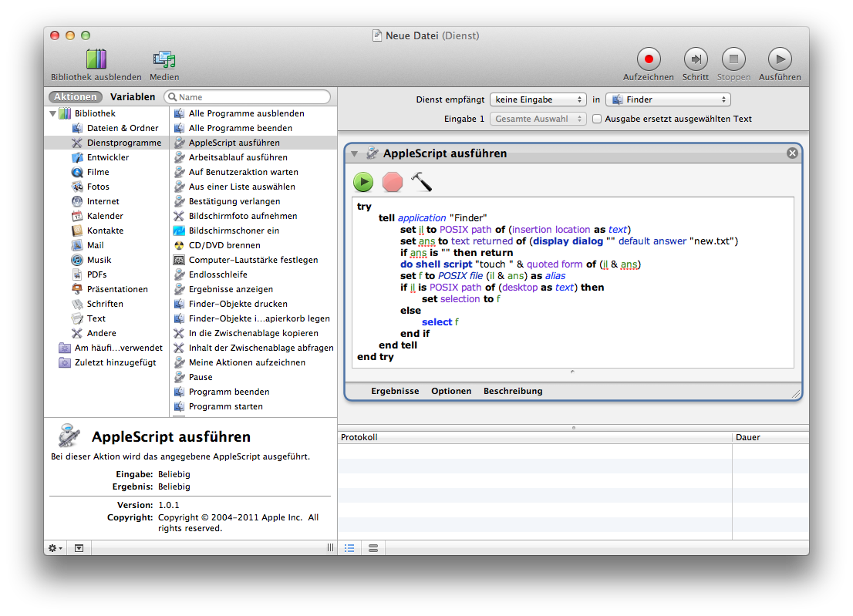Viewport: 853px width, 616px height.
Task: Open the gear action menu at bottom left
Action: pyautogui.click(x=56, y=548)
